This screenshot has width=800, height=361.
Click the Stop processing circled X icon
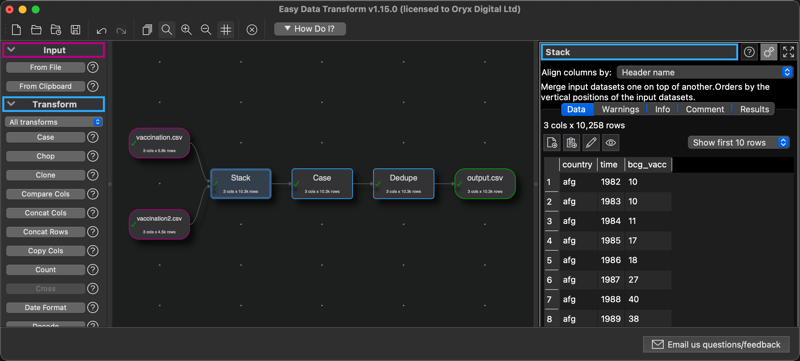(x=252, y=30)
